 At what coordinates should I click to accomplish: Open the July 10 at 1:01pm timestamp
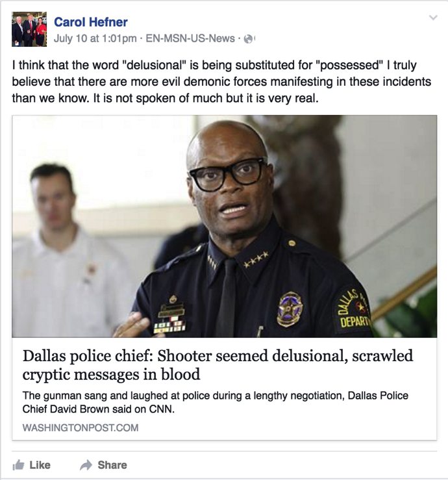pos(95,38)
